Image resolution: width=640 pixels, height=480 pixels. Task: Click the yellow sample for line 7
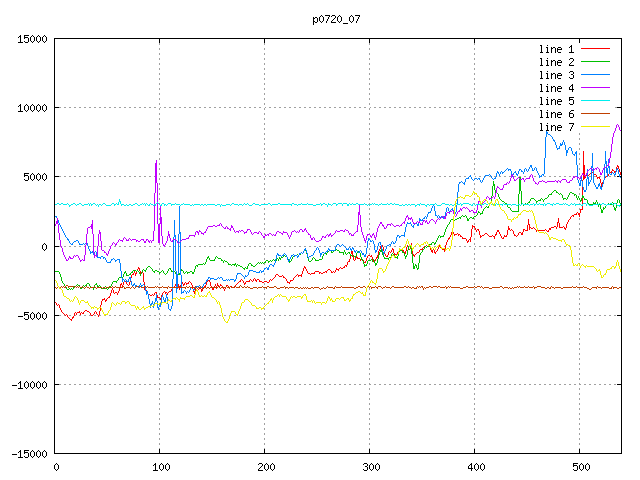coord(596,126)
